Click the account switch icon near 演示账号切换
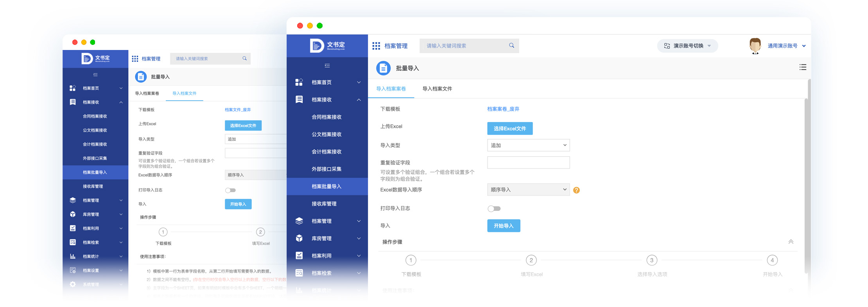This screenshot has height=307, width=868. pos(667,46)
